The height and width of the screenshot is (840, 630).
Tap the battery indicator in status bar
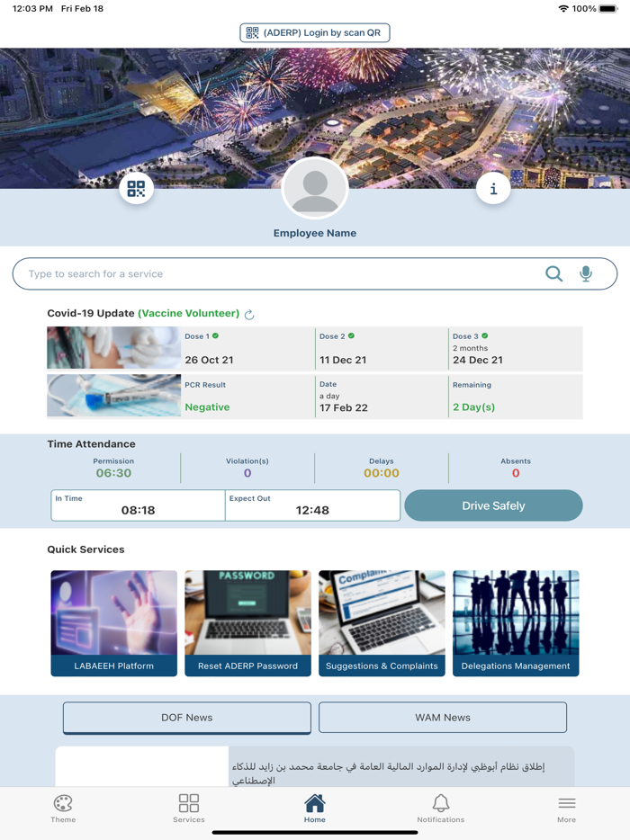[x=608, y=9]
